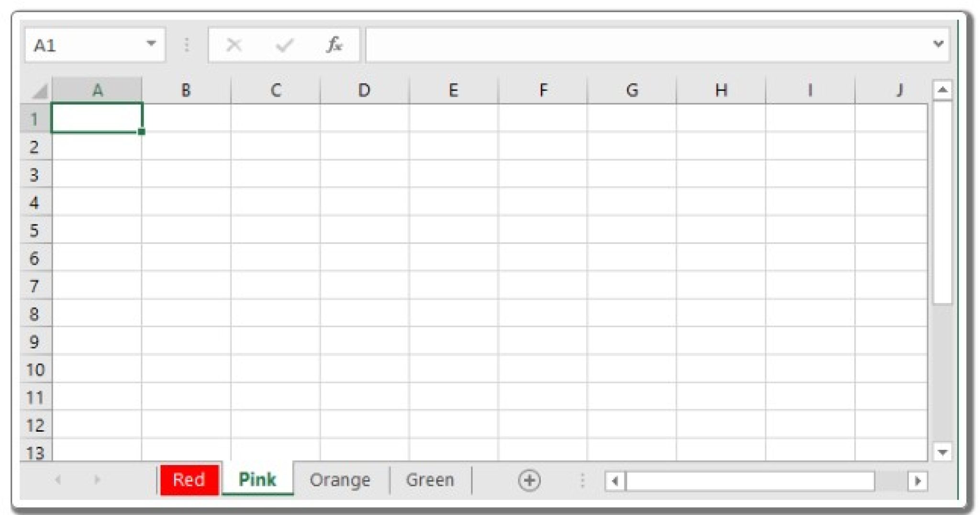Click inside the formula bar input

pyautogui.click(x=622, y=45)
